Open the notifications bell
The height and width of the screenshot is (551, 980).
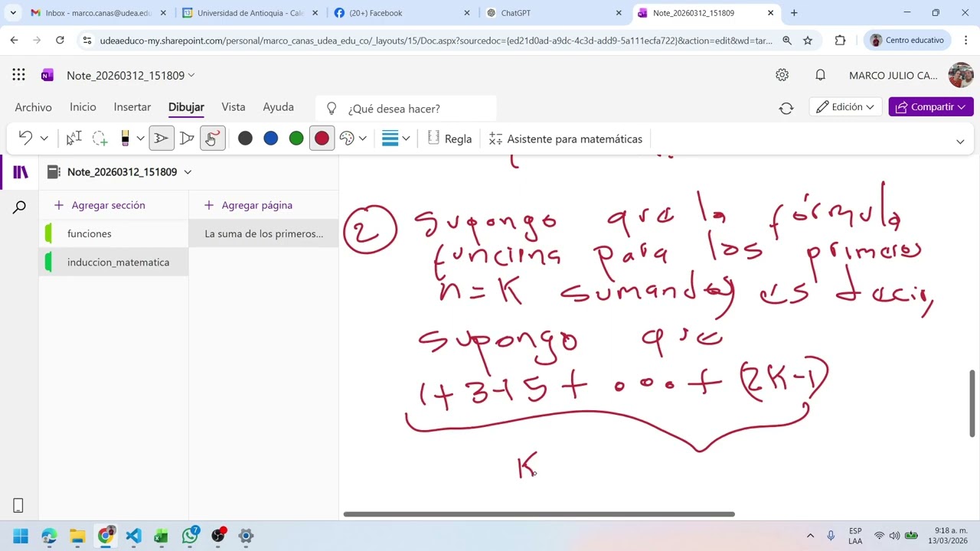pyautogui.click(x=820, y=75)
